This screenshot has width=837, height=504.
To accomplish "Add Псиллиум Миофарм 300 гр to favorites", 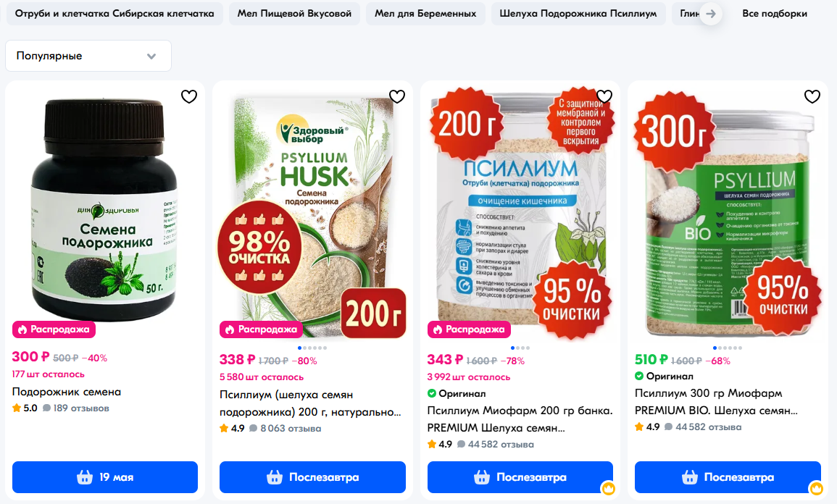I will pyautogui.click(x=812, y=96).
